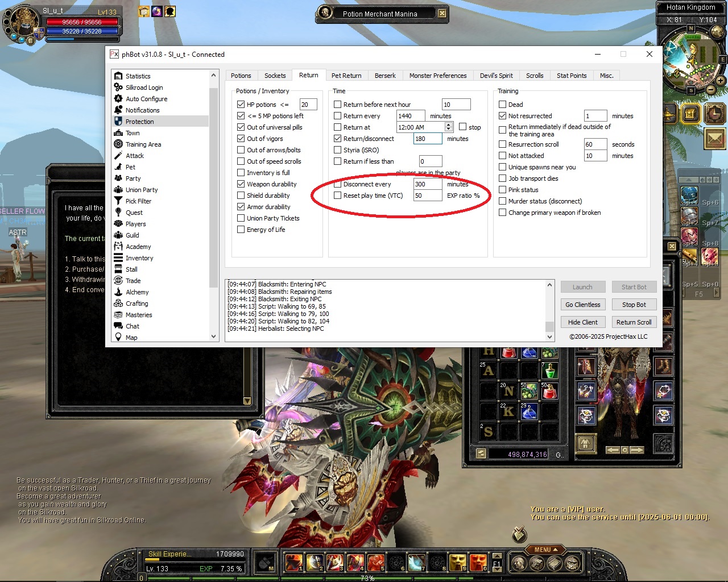Click the Go Clientless button
The height and width of the screenshot is (582, 728).
(x=582, y=305)
